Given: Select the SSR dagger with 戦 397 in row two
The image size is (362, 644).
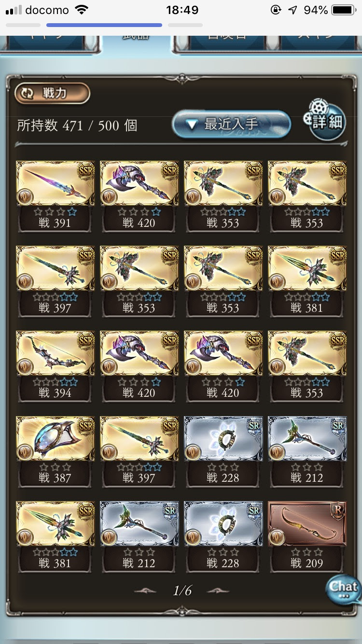Looking at the screenshot, I should pos(55,281).
